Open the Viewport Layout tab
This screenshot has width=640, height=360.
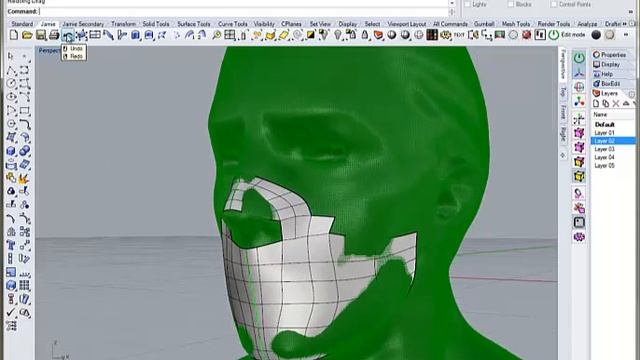(407, 24)
